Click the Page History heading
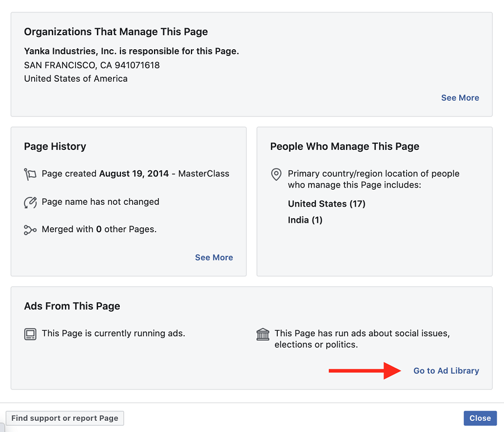Image resolution: width=504 pixels, height=432 pixels. pyautogui.click(x=55, y=147)
